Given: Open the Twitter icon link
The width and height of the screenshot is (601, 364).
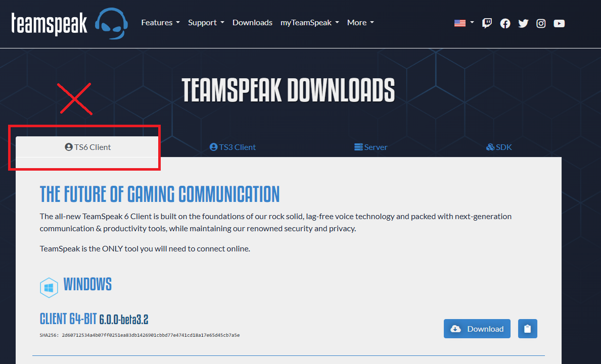Looking at the screenshot, I should point(523,24).
